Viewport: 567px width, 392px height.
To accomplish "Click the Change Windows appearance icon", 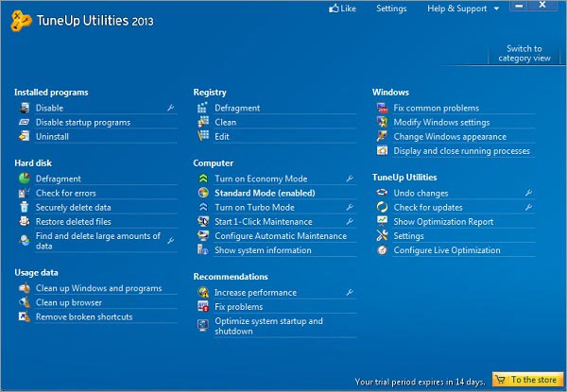I will (382, 136).
